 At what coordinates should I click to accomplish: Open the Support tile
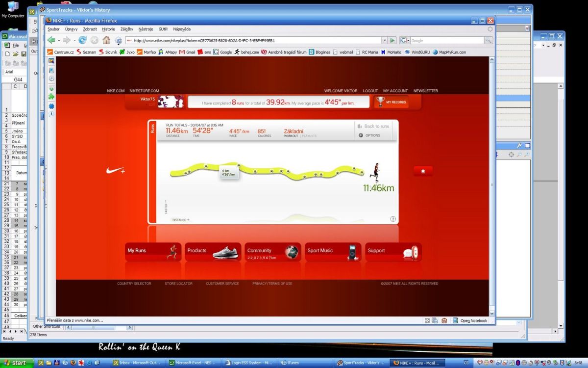[x=393, y=252]
